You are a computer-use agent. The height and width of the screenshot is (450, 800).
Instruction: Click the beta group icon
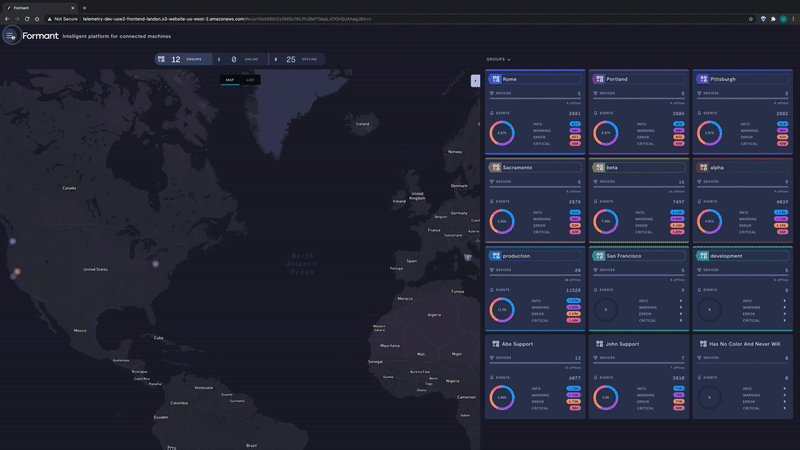(x=598, y=167)
